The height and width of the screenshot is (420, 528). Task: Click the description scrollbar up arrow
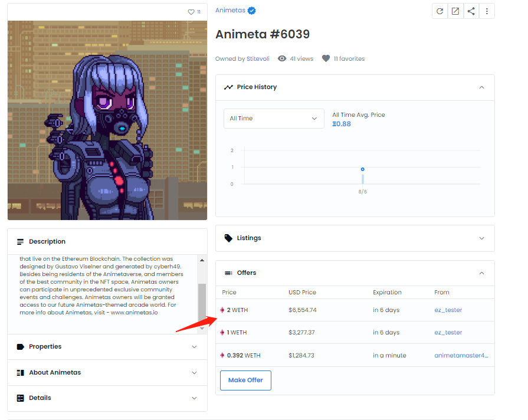click(202, 260)
